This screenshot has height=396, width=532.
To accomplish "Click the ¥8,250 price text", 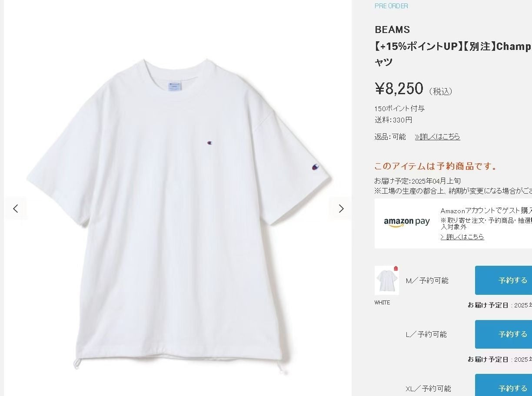I will point(399,89).
